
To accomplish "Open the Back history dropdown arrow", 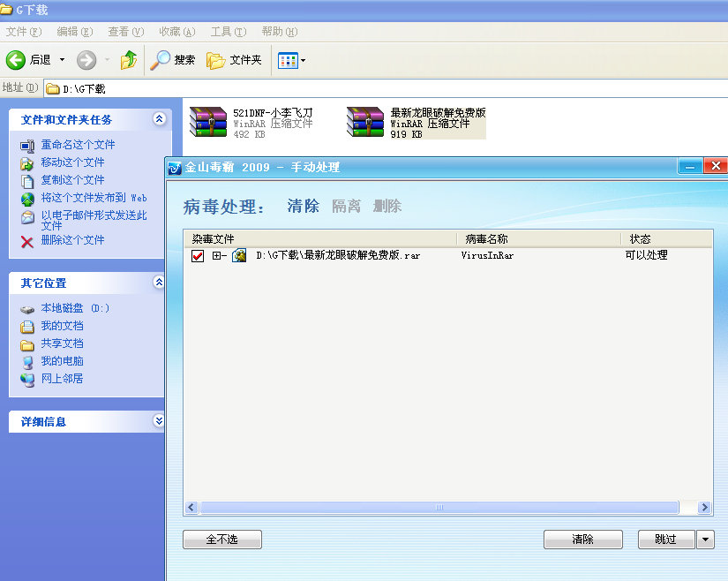I will point(63,60).
